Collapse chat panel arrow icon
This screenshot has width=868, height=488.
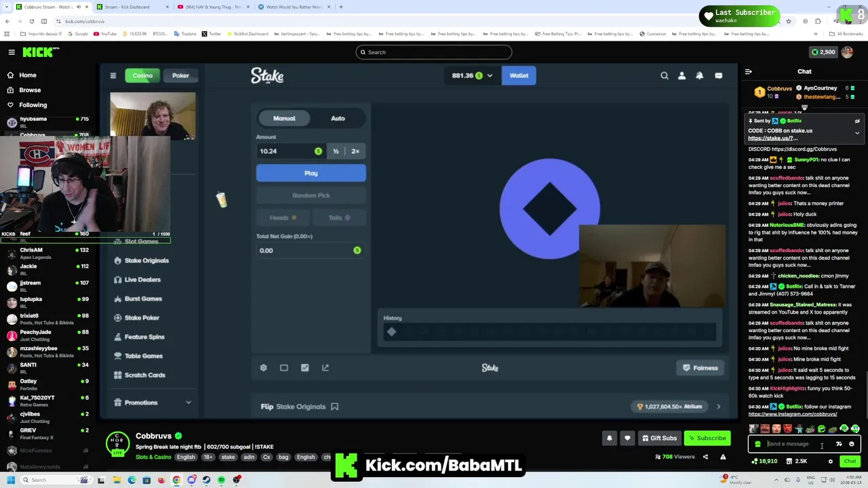coord(748,71)
